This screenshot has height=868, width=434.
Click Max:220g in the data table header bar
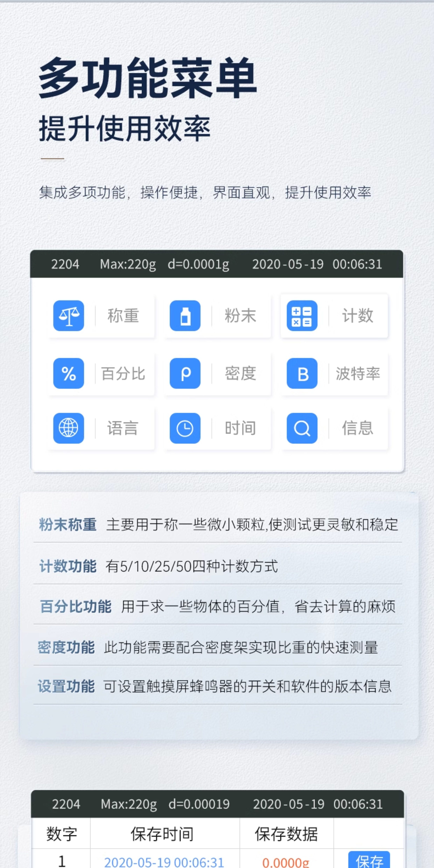(x=129, y=804)
